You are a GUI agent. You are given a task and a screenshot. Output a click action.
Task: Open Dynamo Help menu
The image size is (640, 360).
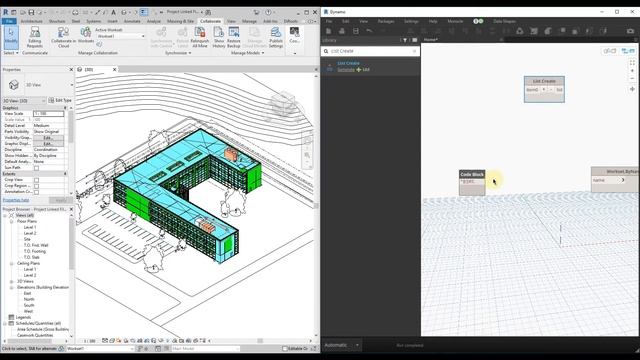[x=433, y=21]
